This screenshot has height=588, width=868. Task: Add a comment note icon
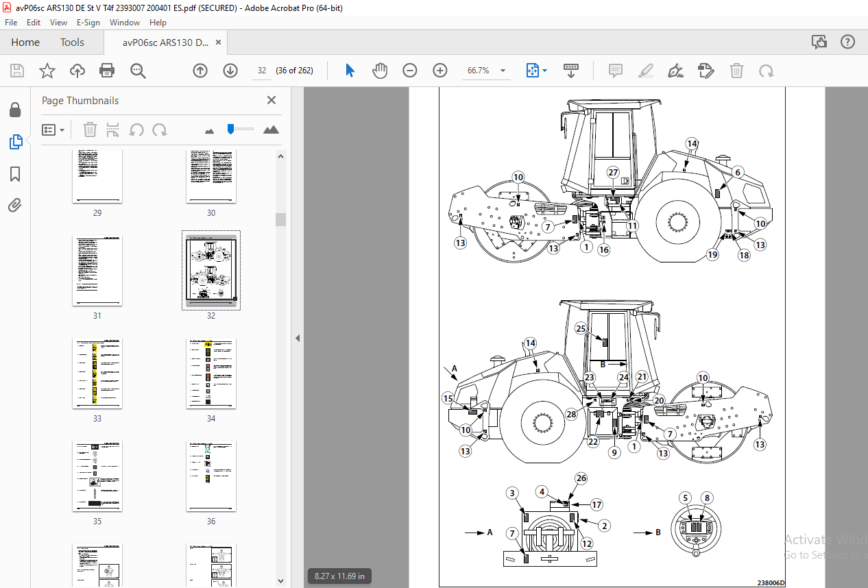click(616, 71)
